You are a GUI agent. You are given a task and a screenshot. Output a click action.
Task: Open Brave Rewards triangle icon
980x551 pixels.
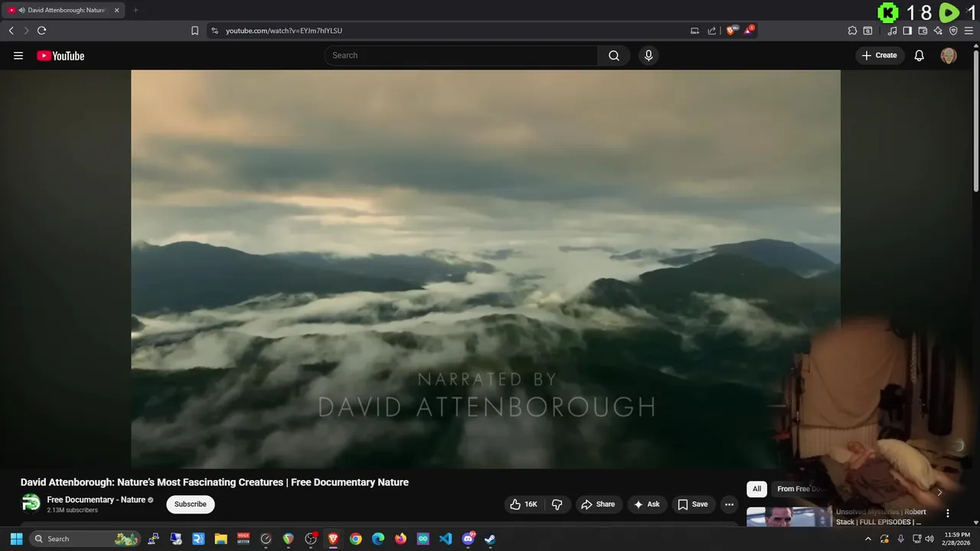coord(749,31)
